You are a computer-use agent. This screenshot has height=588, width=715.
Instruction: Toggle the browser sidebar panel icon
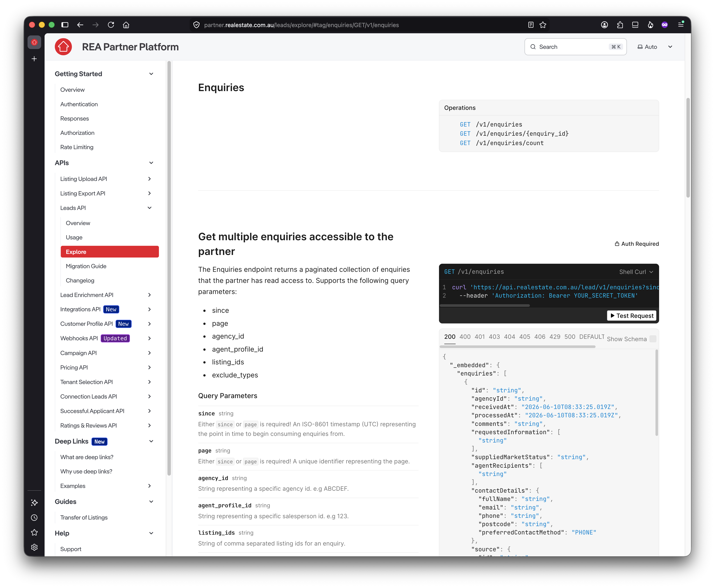coord(65,25)
